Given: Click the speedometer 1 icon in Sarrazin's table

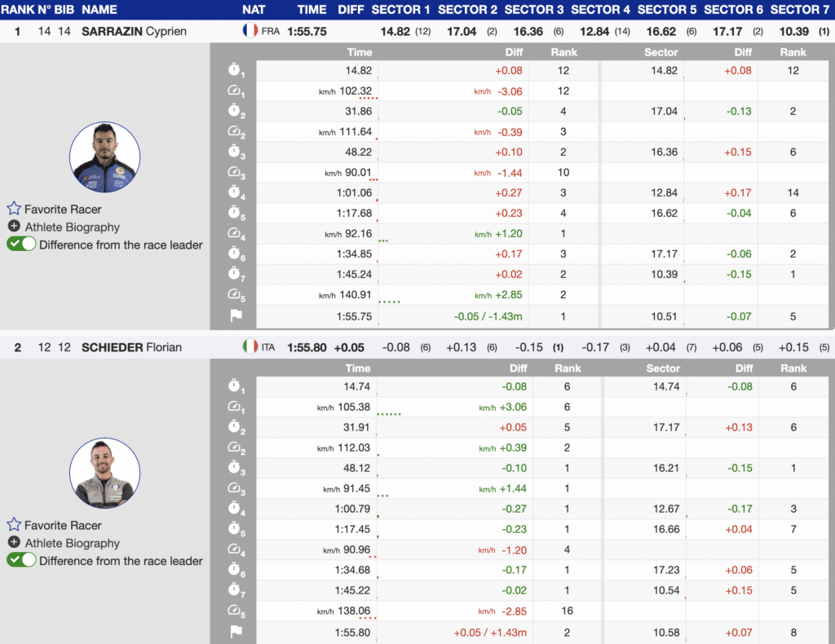Looking at the screenshot, I should 235,91.
